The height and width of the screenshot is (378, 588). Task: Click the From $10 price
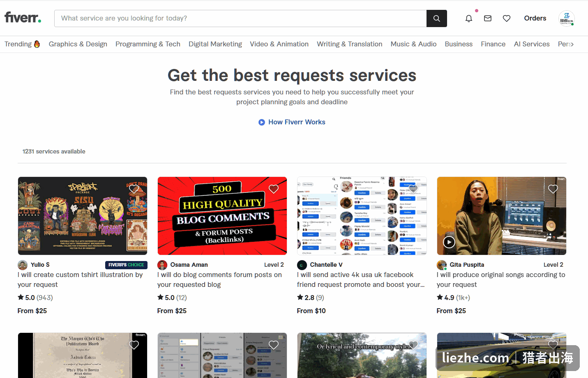tap(311, 311)
